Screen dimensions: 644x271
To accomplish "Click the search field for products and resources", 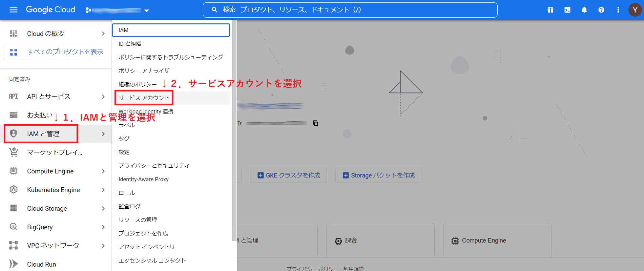I will click(350, 10).
